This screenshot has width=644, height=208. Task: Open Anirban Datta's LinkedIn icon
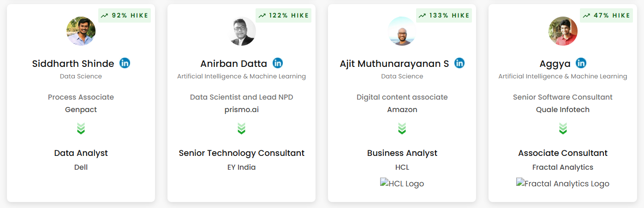tap(277, 63)
